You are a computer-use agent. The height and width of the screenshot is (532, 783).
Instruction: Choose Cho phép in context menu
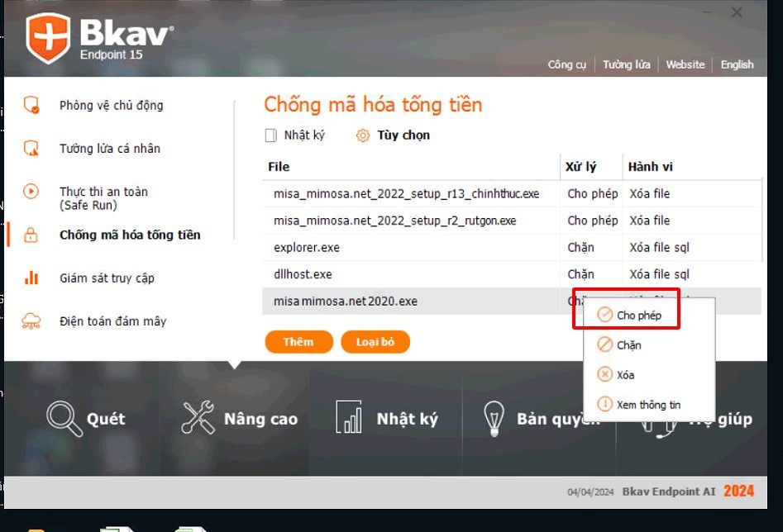click(x=638, y=316)
